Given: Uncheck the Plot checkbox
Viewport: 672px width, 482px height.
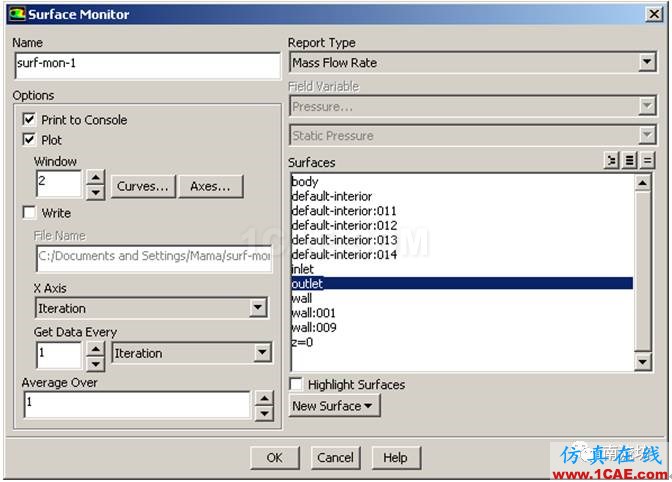Looking at the screenshot, I should 29,140.
